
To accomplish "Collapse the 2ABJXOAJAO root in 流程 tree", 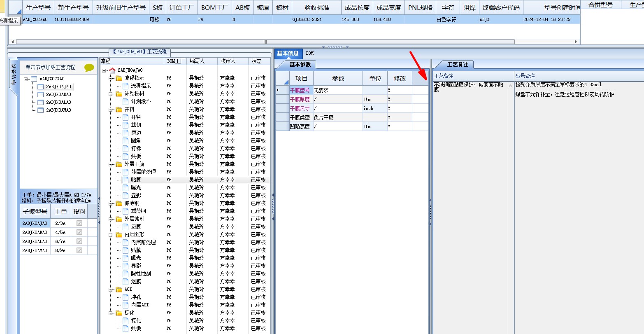I will (105, 70).
